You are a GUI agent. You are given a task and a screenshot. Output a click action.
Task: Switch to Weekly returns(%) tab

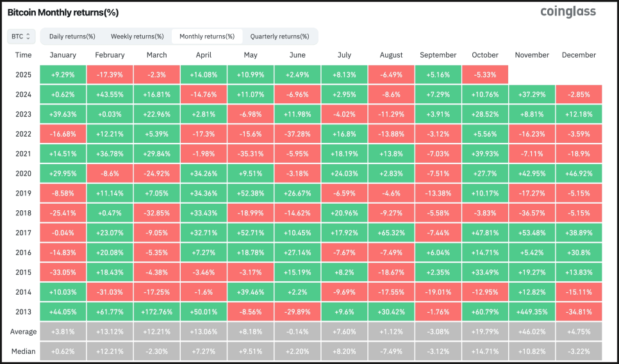tap(137, 37)
